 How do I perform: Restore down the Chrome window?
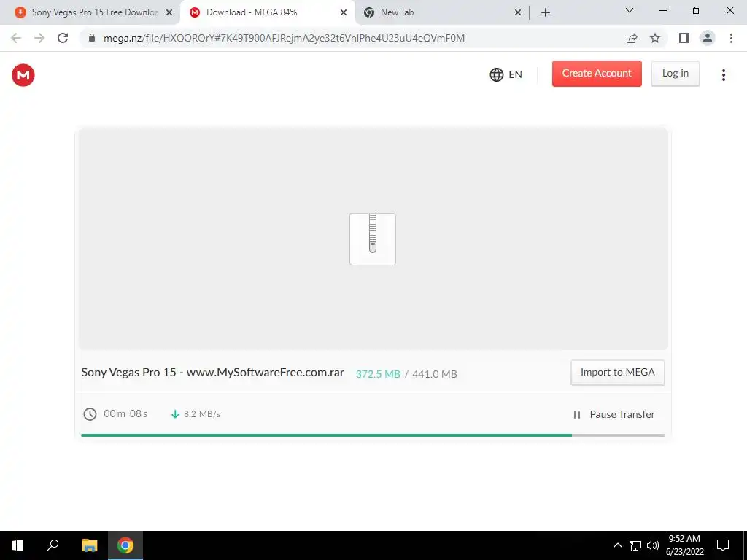tap(697, 10)
